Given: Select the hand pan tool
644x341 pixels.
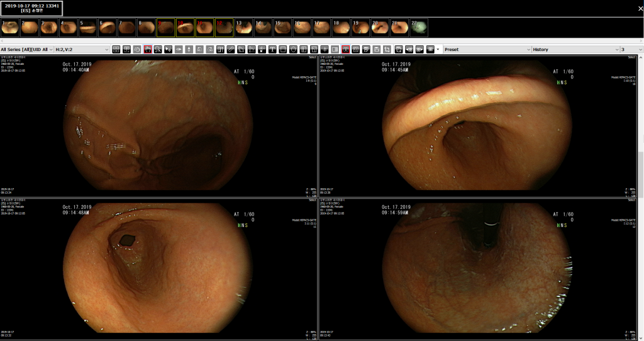Looking at the screenshot, I should coord(147,49).
